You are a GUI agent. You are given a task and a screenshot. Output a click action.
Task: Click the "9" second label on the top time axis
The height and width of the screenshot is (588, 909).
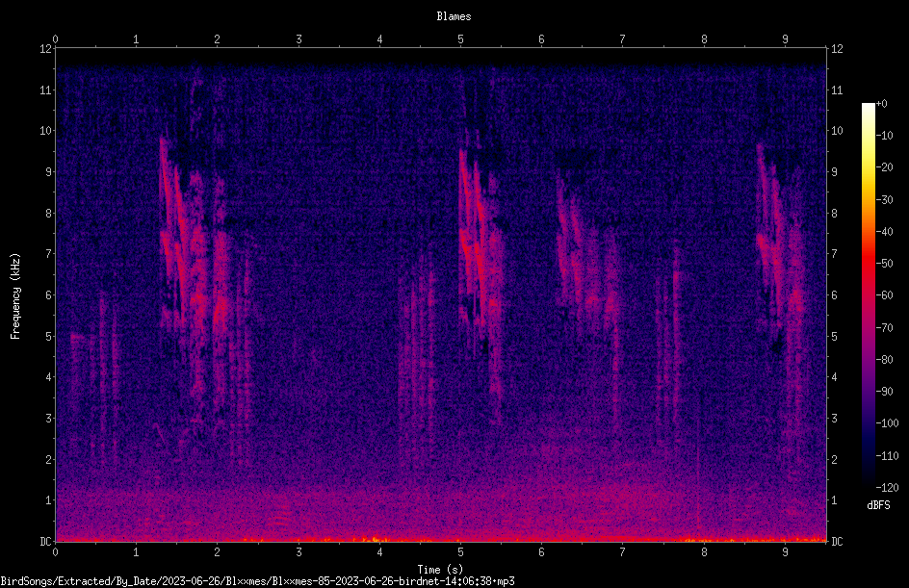pyautogui.click(x=785, y=39)
